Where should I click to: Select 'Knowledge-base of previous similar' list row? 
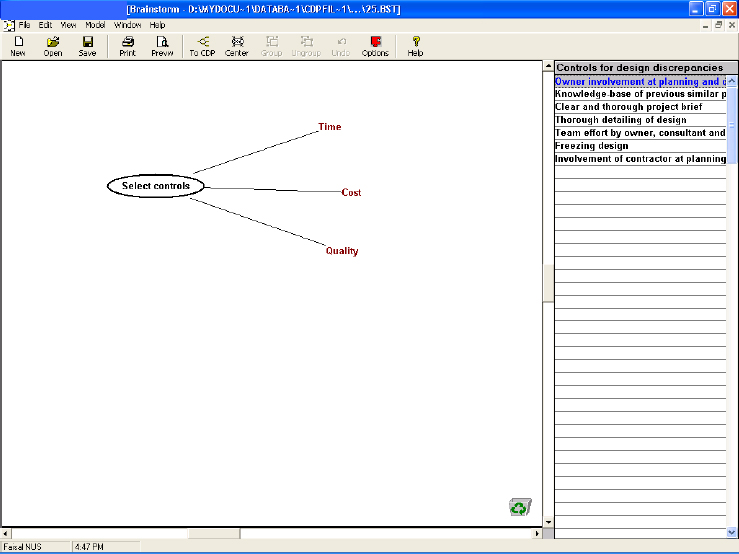click(640, 94)
